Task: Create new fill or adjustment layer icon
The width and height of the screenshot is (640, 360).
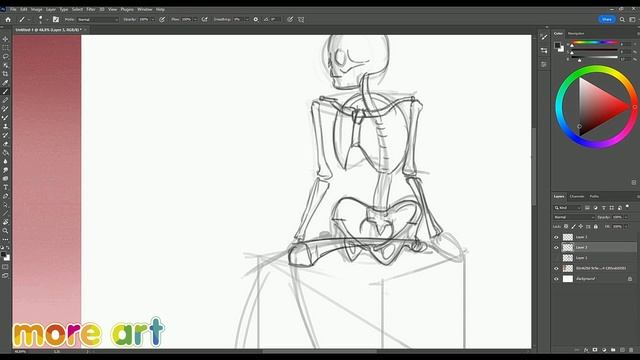Action: [x=604, y=350]
